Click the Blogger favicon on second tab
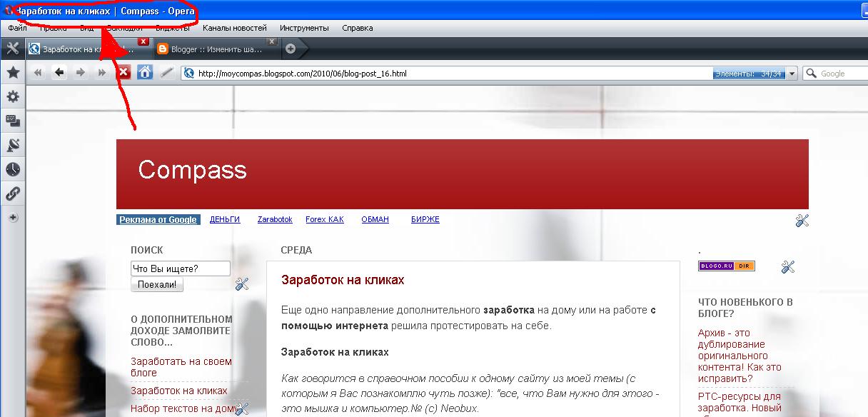Viewport: 868px width, 417px height. [163, 49]
